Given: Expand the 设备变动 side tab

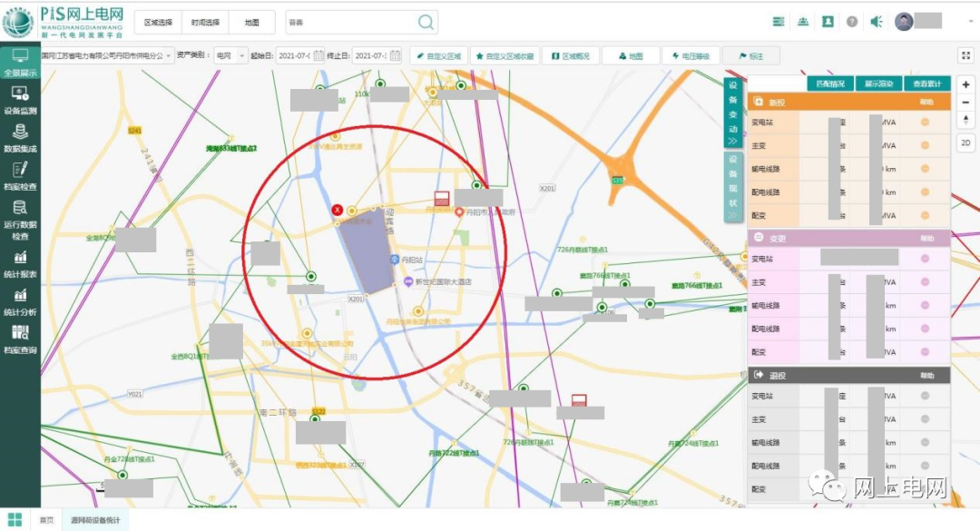Looking at the screenshot, I should [x=732, y=113].
